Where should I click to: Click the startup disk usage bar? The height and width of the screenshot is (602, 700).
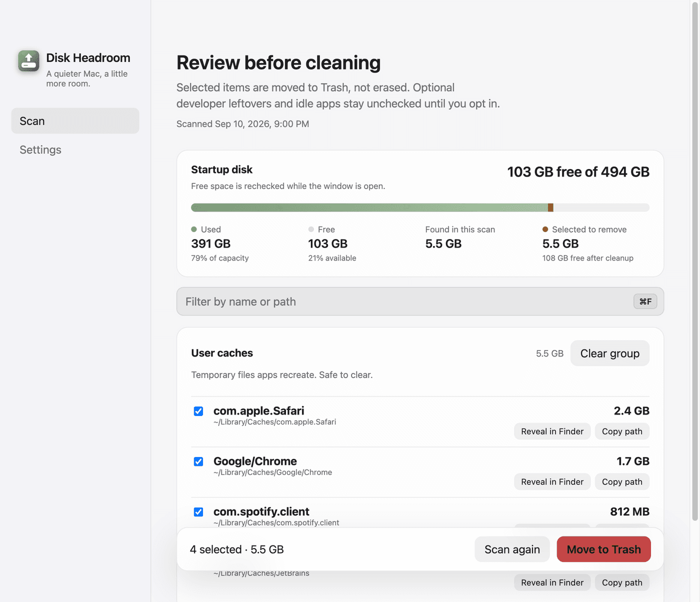coord(420,207)
